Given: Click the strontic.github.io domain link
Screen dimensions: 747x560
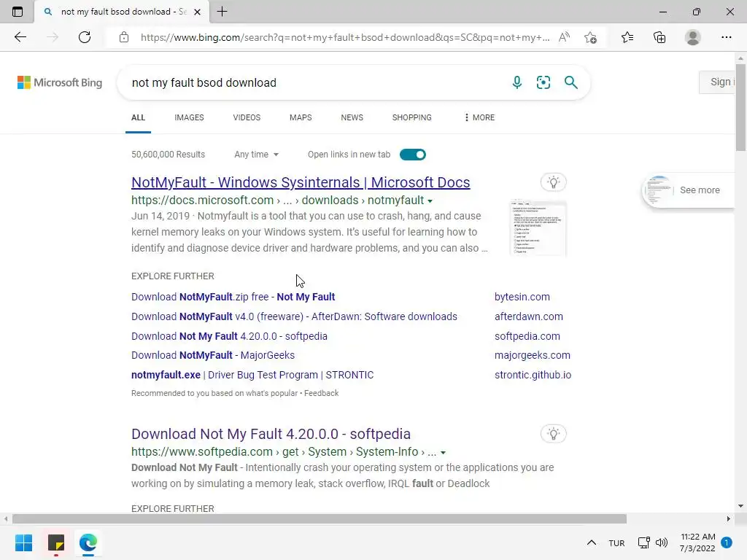Looking at the screenshot, I should pos(533,375).
